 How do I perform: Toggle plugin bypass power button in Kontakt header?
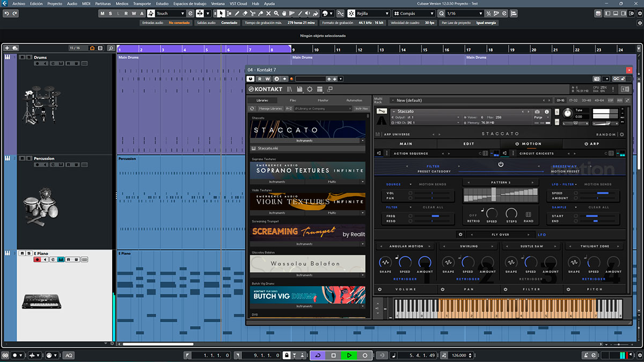251,79
